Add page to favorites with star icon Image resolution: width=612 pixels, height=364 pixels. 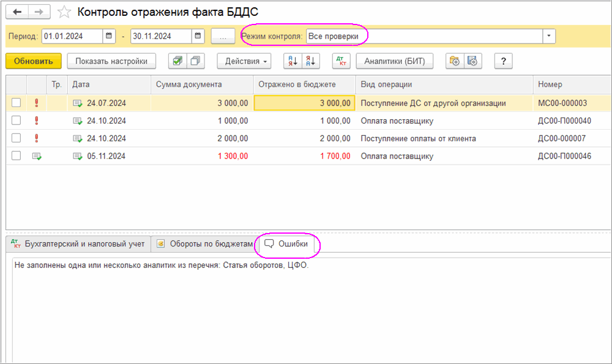click(64, 12)
